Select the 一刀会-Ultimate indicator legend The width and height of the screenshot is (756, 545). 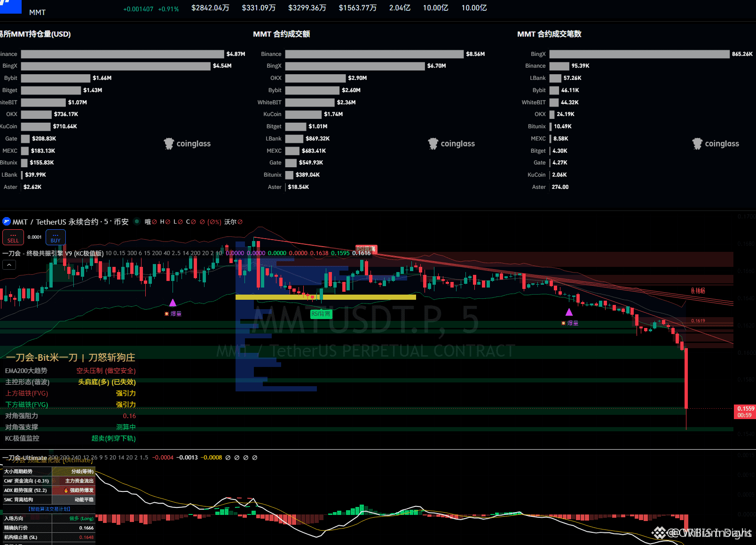pos(25,458)
